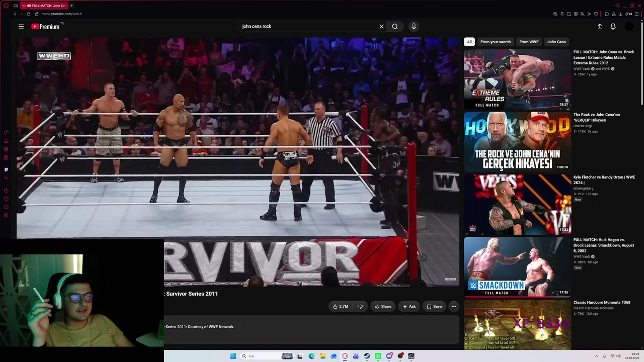644x362 pixels.
Task: Open title 'FULL MATCH: John Cena vs. Brock Lesnar'
Action: pyautogui.click(x=604, y=57)
